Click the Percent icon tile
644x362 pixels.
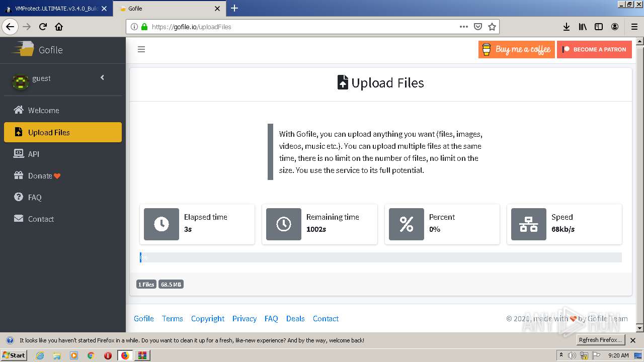tap(407, 224)
